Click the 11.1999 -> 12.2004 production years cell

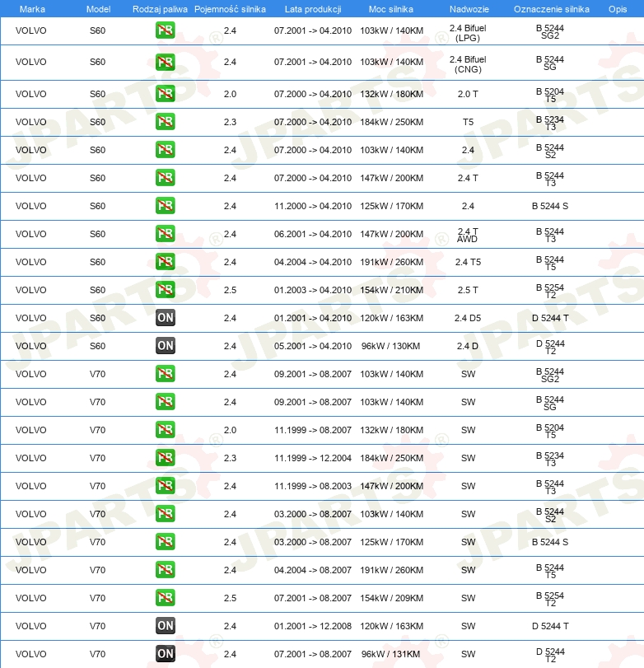[312, 458]
